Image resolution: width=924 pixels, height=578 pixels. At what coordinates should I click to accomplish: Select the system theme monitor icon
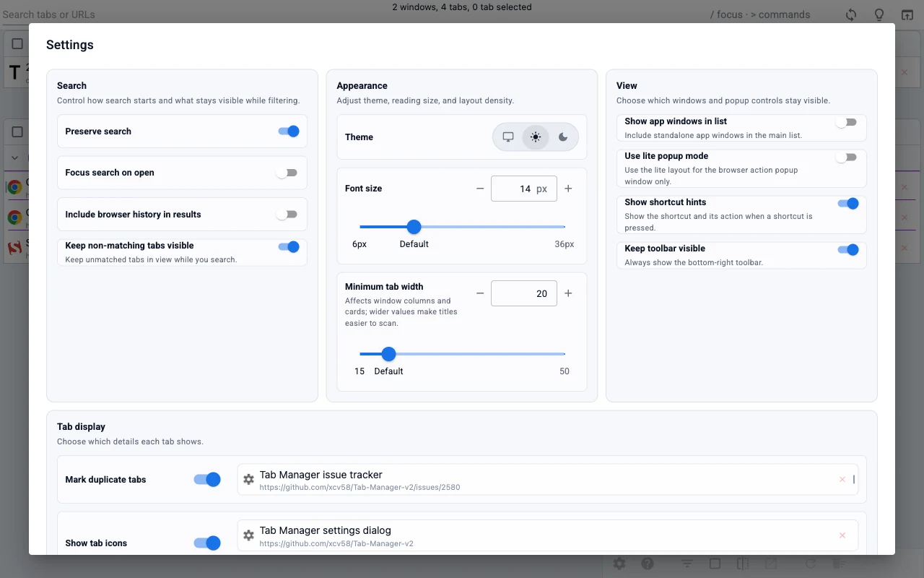508,137
